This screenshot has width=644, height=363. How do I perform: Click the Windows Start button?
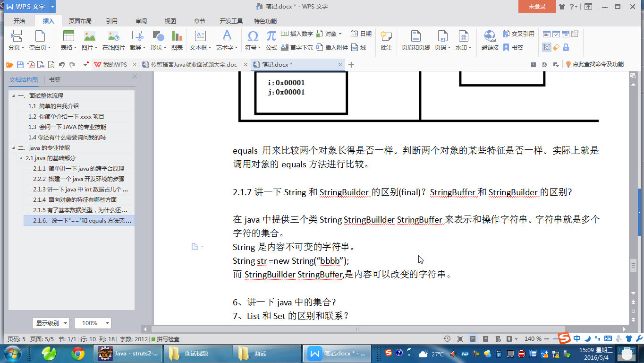point(12,353)
